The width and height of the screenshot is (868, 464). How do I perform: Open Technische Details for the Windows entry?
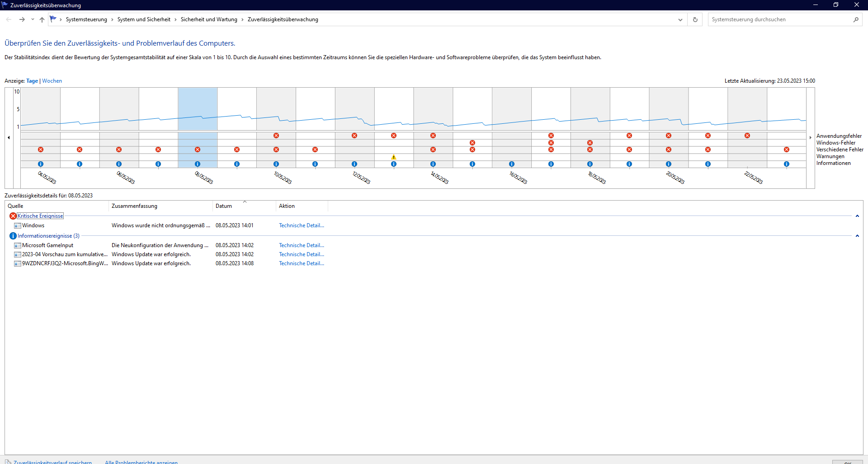click(x=302, y=225)
